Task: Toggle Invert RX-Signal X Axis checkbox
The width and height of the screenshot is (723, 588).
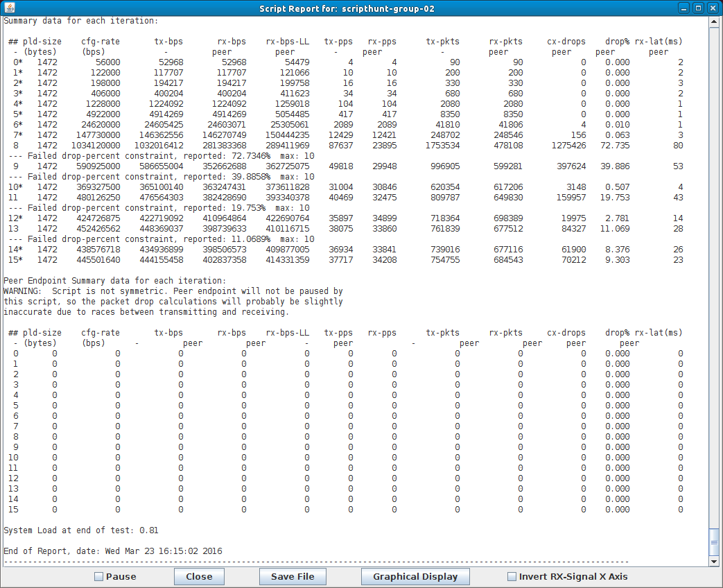Action: point(512,577)
